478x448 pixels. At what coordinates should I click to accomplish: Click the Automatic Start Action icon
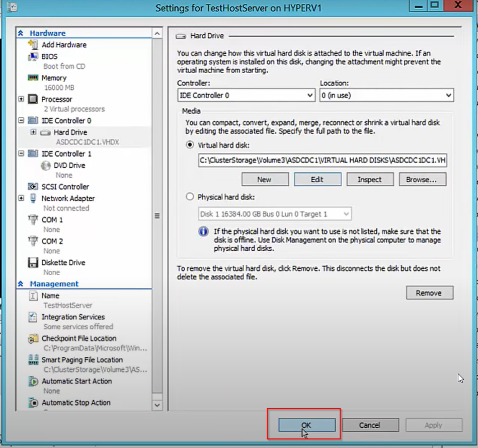pyautogui.click(x=33, y=381)
